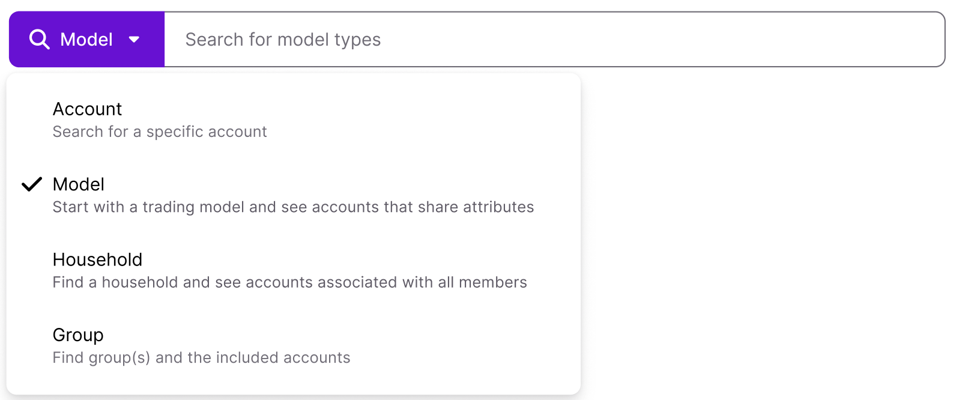Click 'Search for a specific account' description
This screenshot has height=400, width=980.
pyautogui.click(x=159, y=131)
